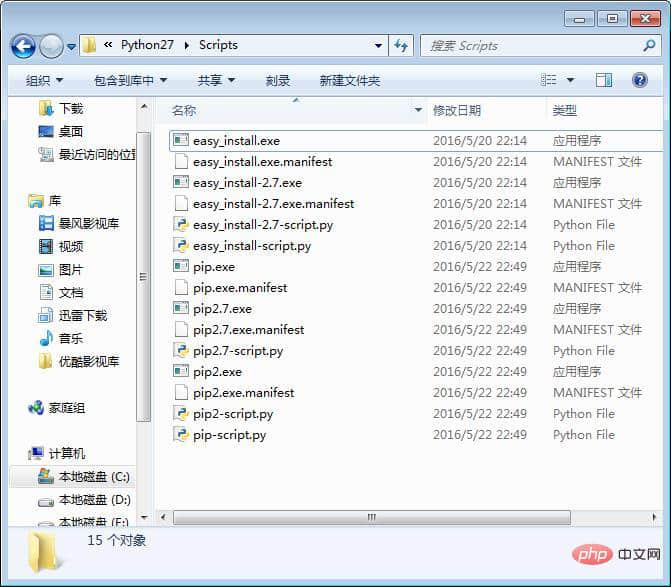Select the pip.exe.manifest file name

[240, 288]
